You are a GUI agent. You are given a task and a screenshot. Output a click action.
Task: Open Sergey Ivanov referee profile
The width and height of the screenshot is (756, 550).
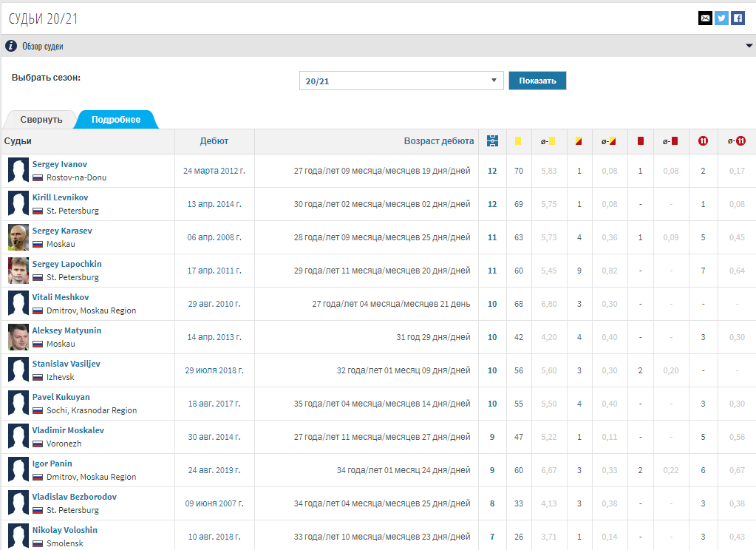(x=60, y=164)
